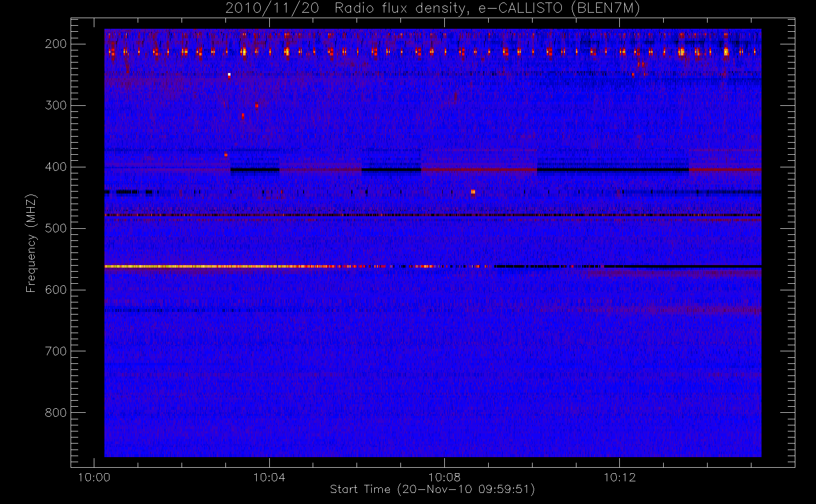Screen dimensions: 816x504
Task: Select the date '2010/11/20' in the title
Action: pyautogui.click(x=272, y=9)
